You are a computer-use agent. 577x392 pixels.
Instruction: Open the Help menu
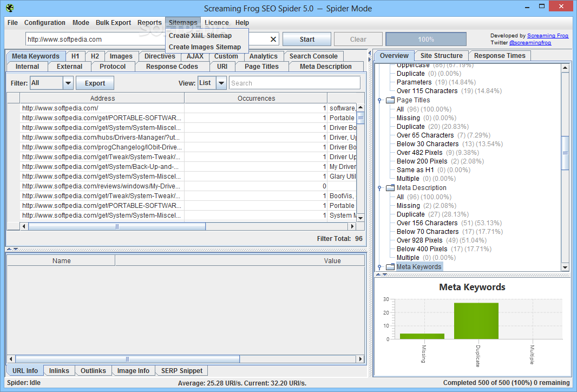242,22
